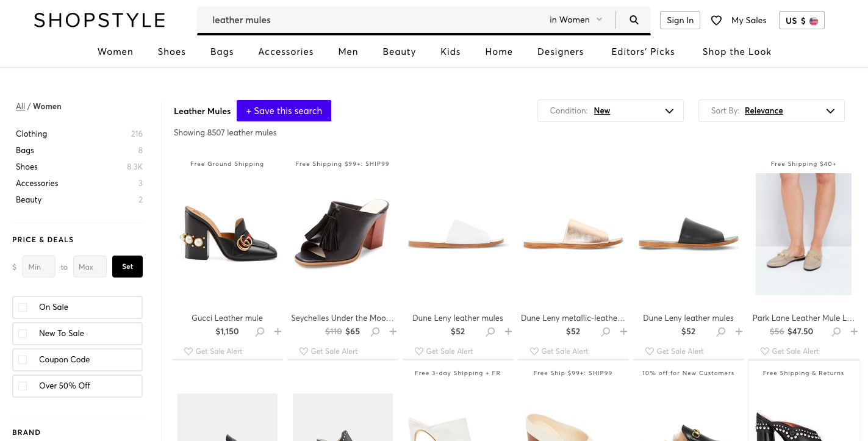Click the search magnifier icon

coord(634,20)
